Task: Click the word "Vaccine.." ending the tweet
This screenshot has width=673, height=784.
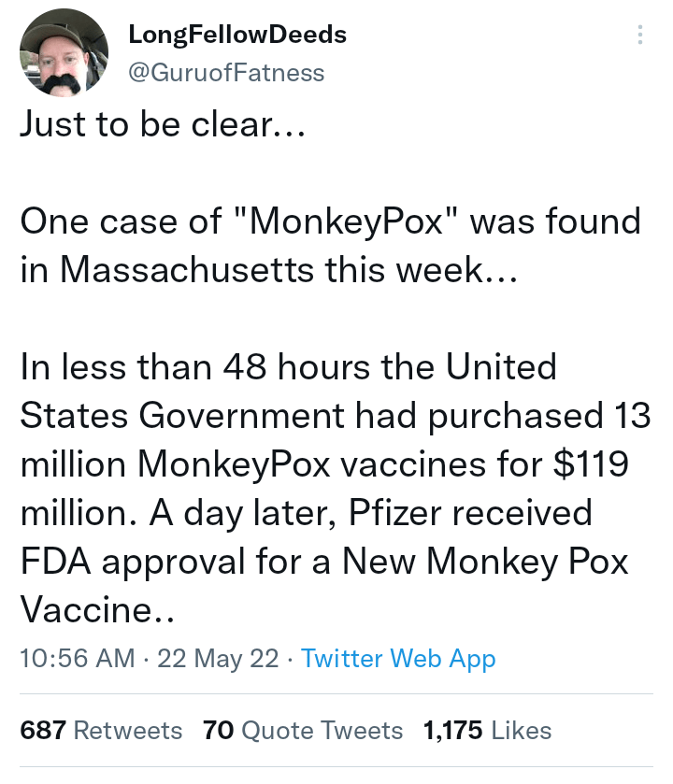Action: tap(98, 610)
